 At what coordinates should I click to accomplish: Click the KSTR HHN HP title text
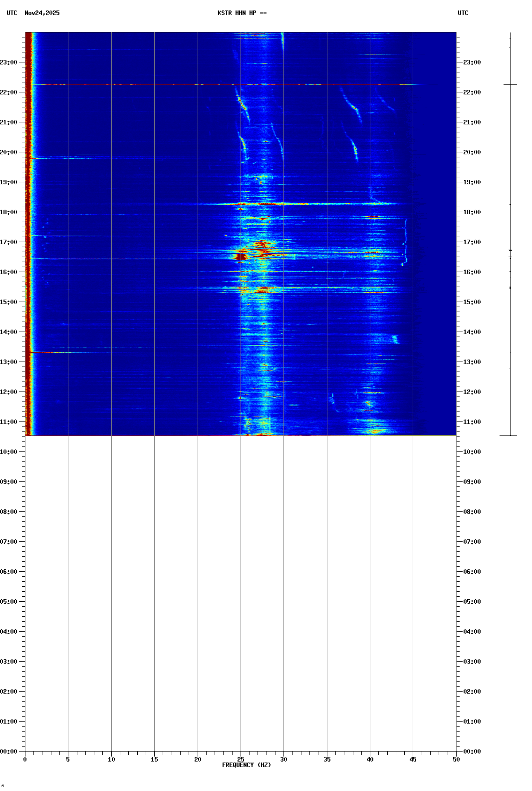[242, 13]
